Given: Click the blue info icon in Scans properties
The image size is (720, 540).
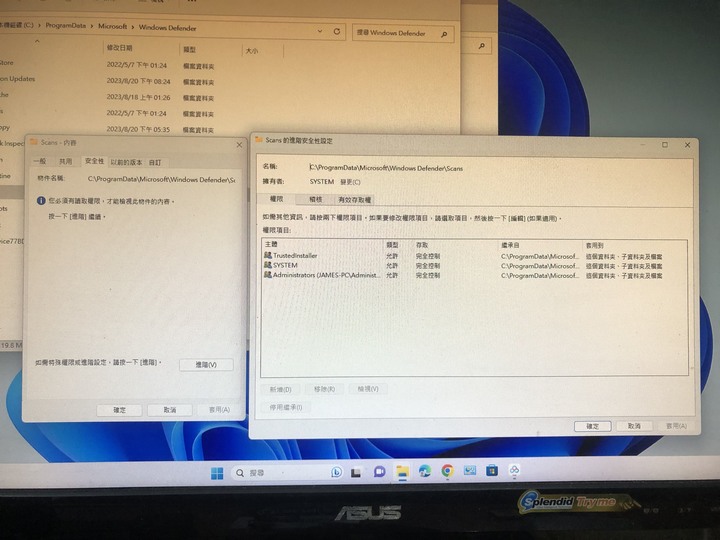Looking at the screenshot, I should (x=41, y=201).
